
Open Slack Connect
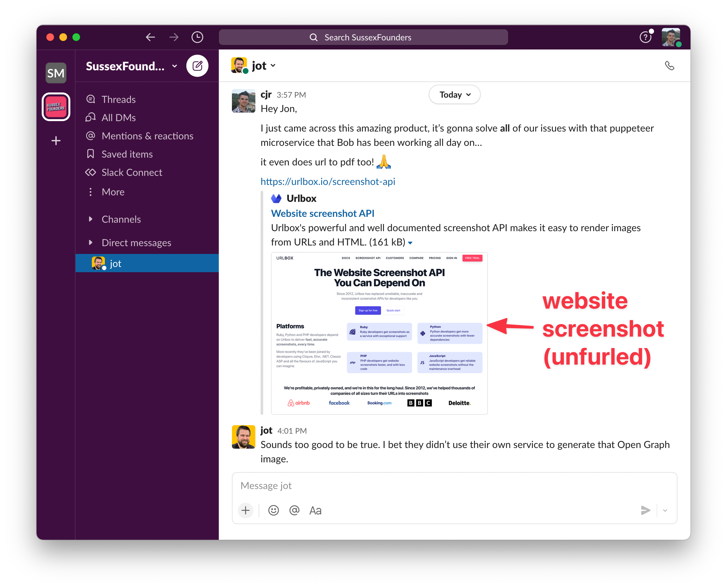[x=90, y=173]
